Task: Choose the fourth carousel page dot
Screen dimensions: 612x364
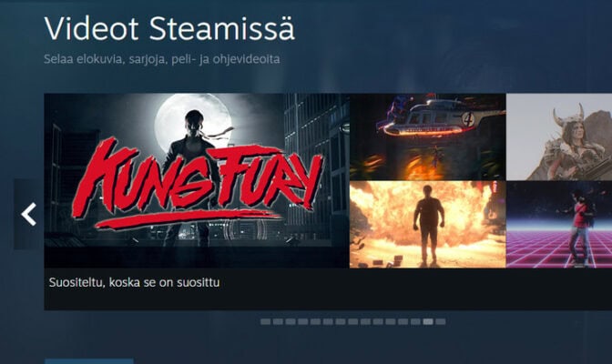Action: click(x=303, y=321)
